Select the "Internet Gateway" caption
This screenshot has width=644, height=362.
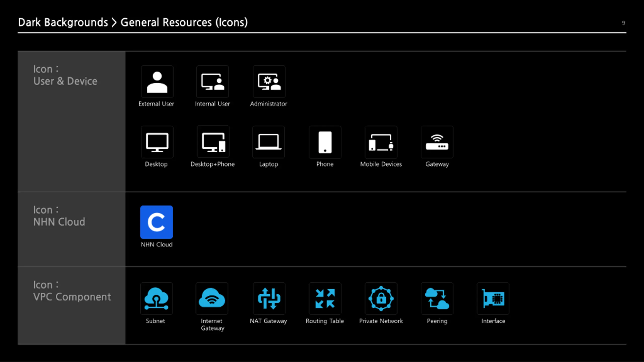(212, 325)
